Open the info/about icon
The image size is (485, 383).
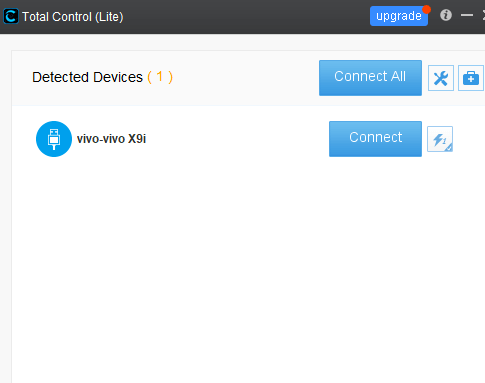tap(446, 15)
